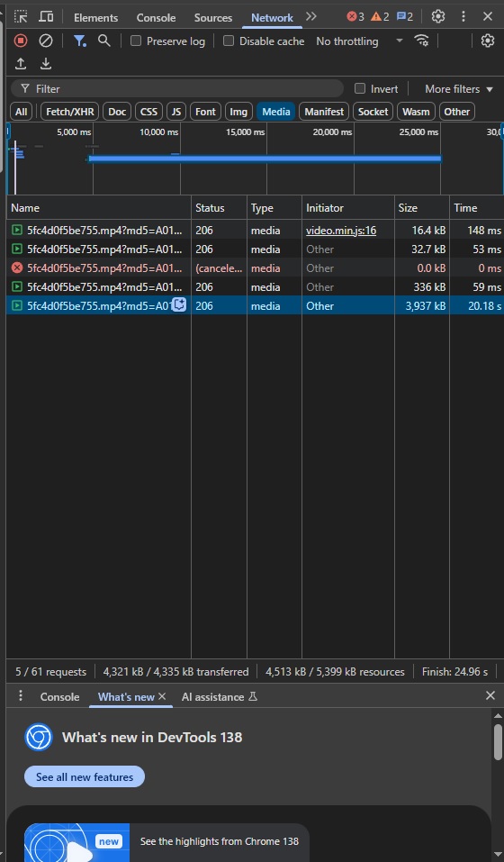Open the Sources panel tab
504x862 pixels.
click(213, 18)
